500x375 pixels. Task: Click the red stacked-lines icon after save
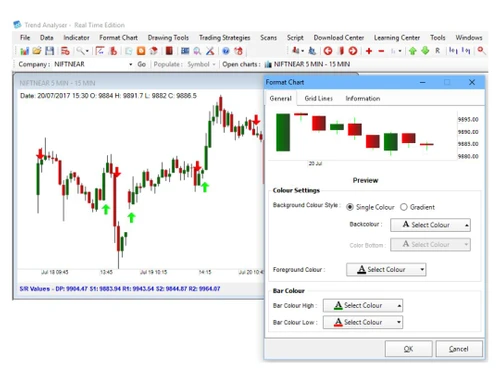point(65,51)
